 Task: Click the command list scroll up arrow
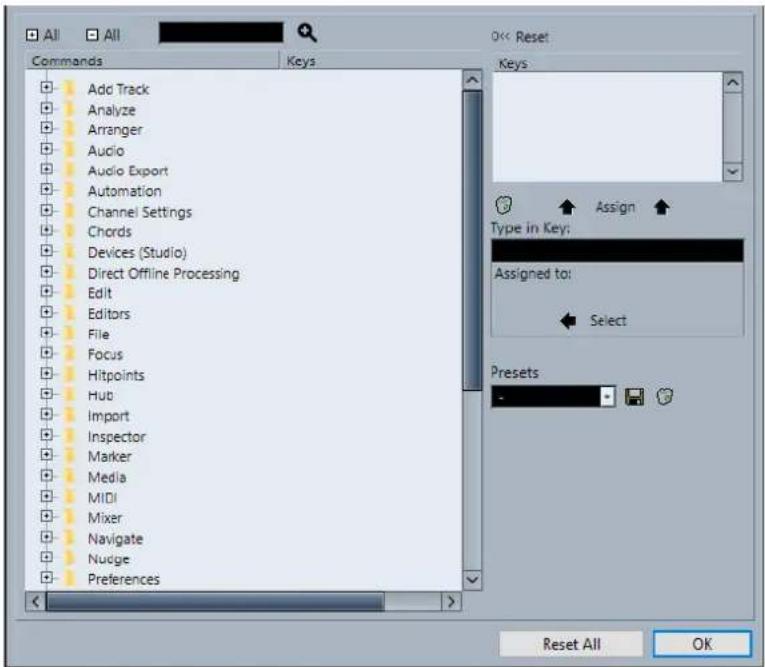(472, 80)
